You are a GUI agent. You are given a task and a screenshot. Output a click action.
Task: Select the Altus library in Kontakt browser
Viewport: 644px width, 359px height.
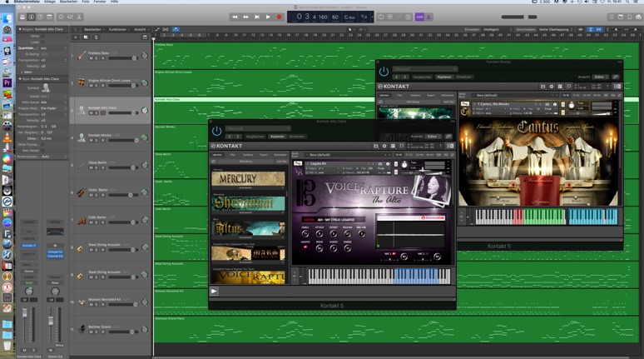(x=248, y=228)
